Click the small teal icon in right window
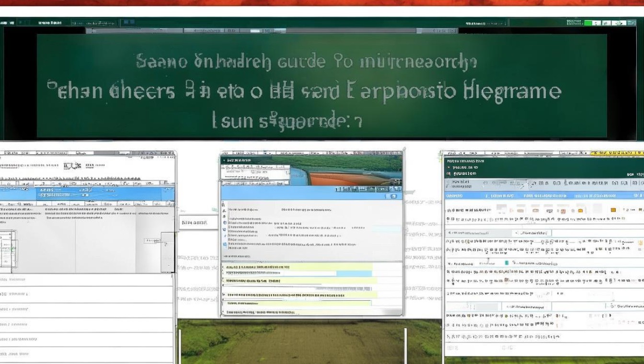 click(506, 263)
